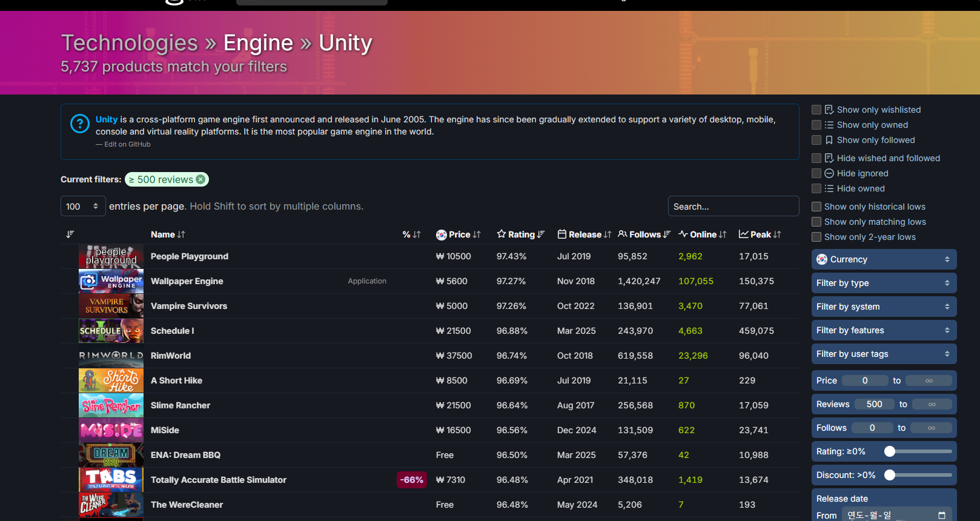
Task: Click the sort icon in first column header
Action: click(x=70, y=234)
